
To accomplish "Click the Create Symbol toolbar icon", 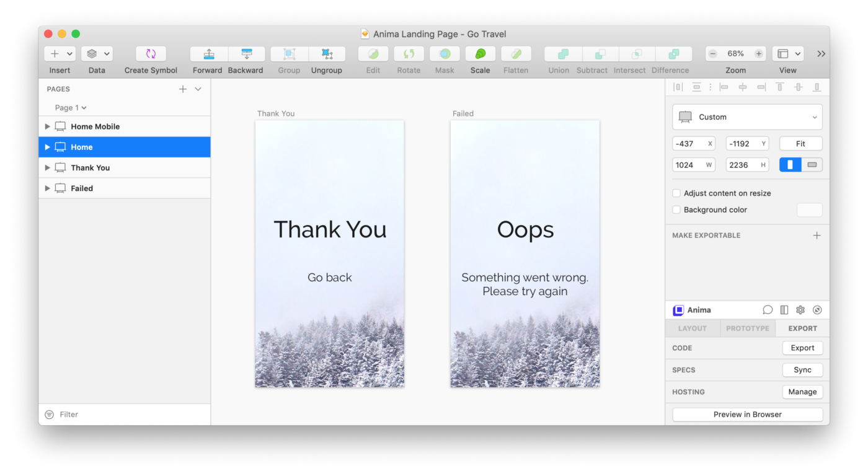I will coord(151,54).
